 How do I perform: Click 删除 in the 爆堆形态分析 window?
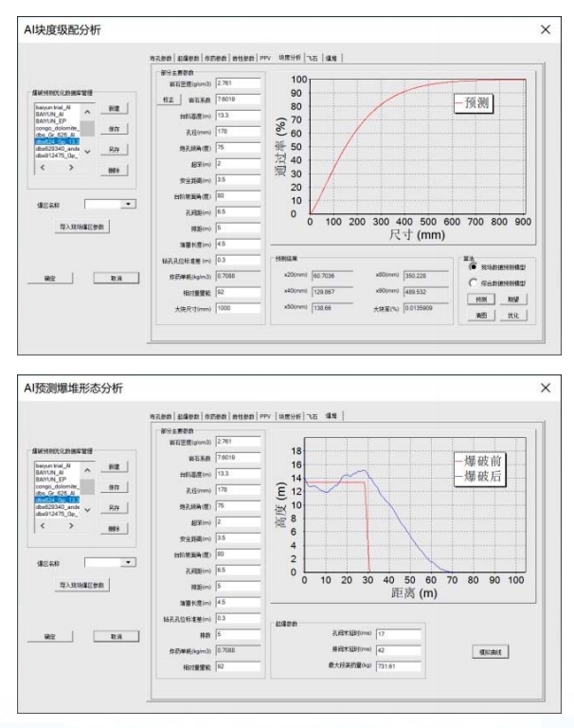coord(113,527)
